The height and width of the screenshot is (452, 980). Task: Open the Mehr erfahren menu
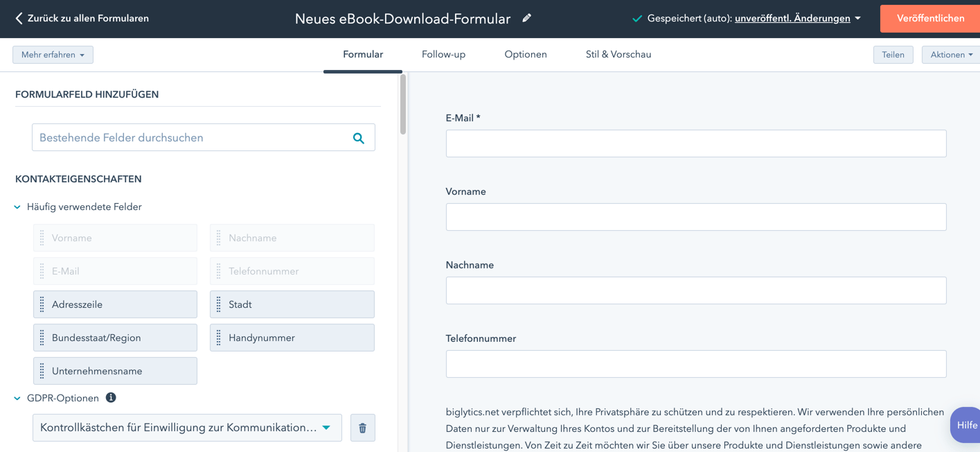(x=53, y=54)
